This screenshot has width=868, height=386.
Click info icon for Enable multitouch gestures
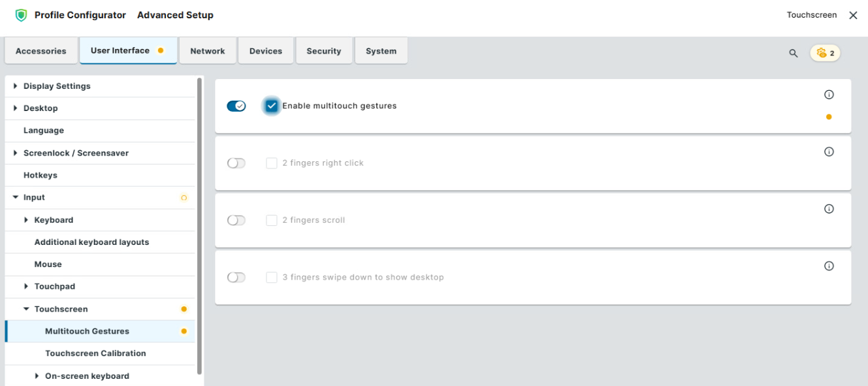829,95
